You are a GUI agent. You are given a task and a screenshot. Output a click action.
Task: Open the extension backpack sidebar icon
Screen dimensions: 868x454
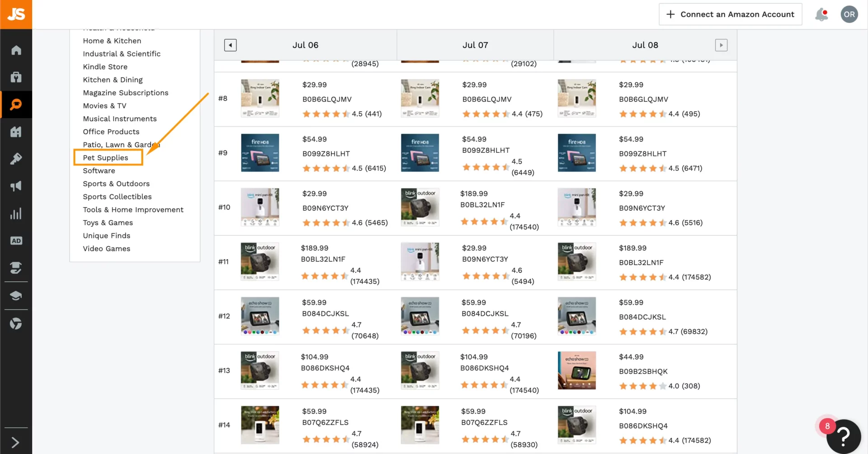[16, 77]
